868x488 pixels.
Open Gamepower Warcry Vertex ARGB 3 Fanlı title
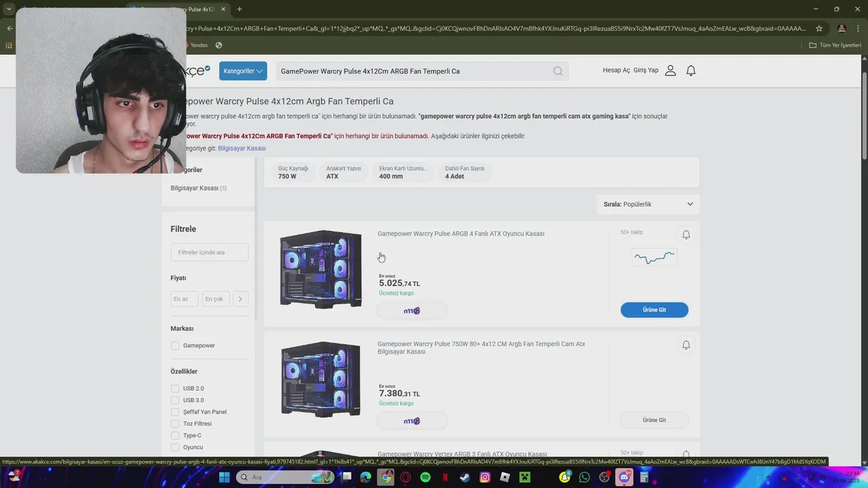pos(462,454)
